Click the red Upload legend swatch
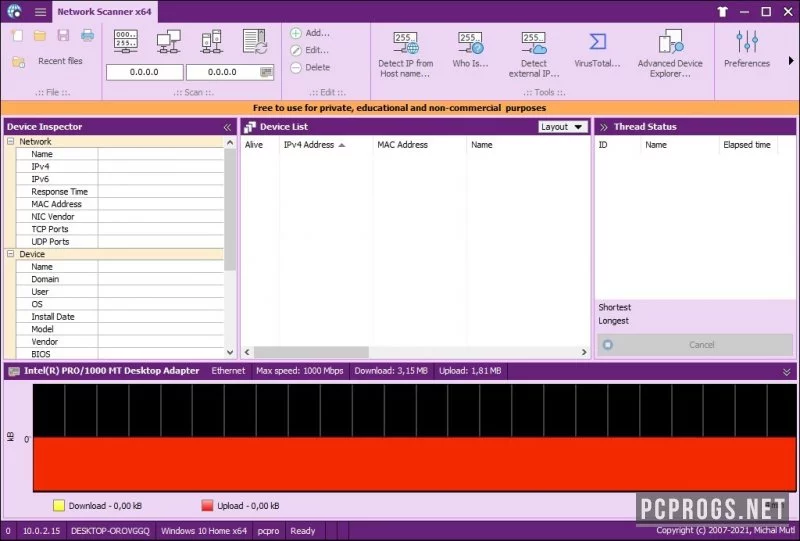800x541 pixels. pos(207,506)
